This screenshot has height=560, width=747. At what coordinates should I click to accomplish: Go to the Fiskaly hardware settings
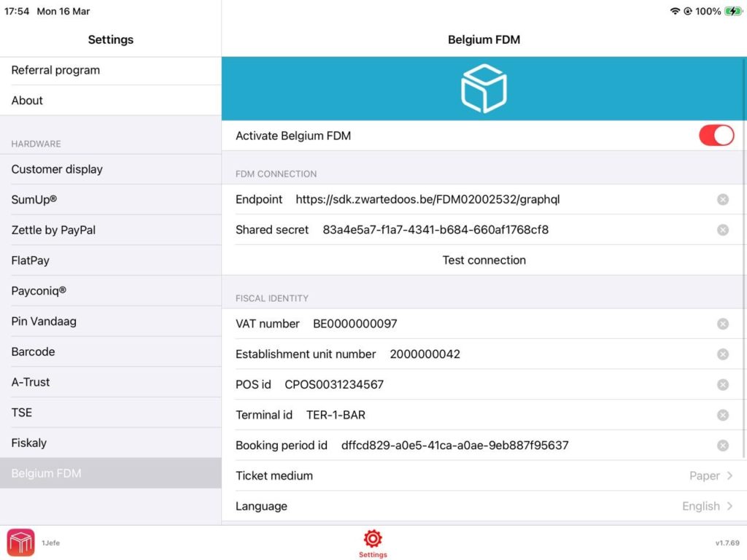click(29, 443)
